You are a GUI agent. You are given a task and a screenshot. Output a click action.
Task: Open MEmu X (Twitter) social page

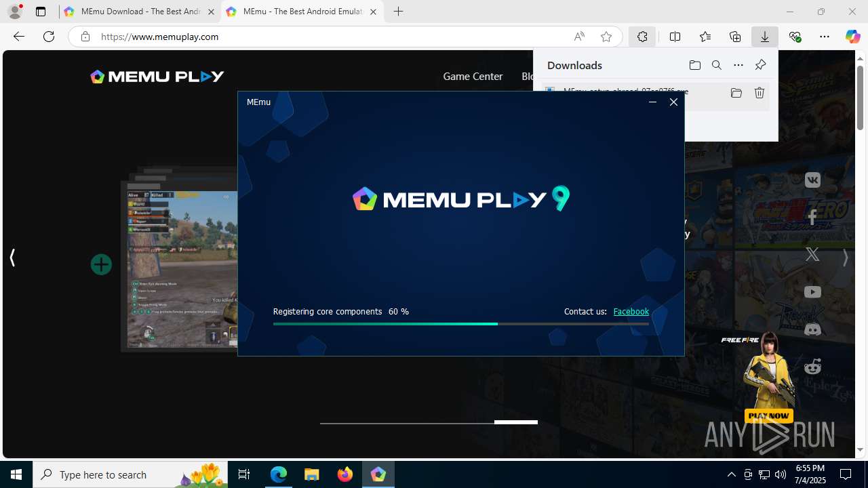coord(812,255)
